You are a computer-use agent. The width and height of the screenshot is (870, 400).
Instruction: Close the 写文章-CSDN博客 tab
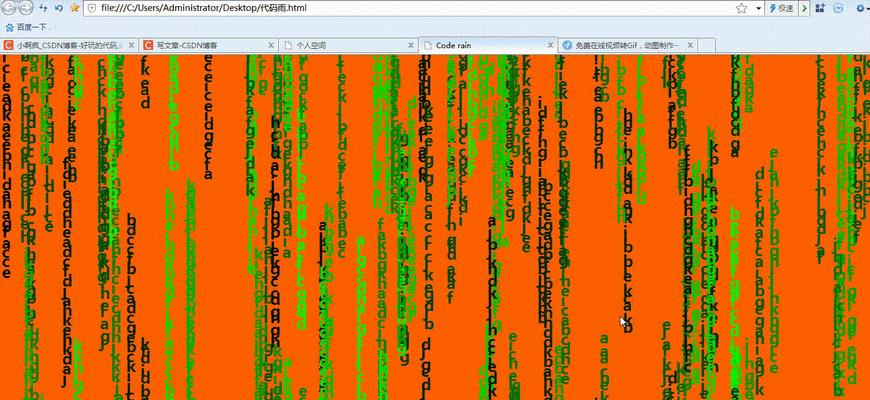pyautogui.click(x=271, y=45)
